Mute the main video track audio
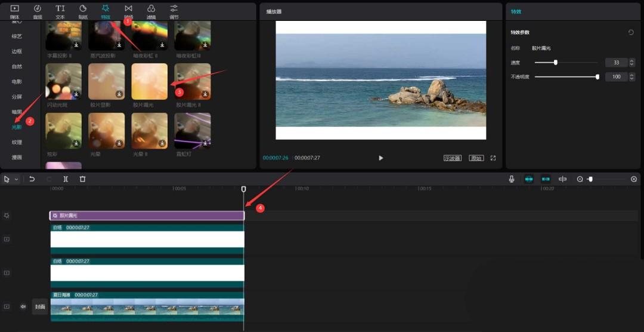644x332 pixels. 23,306
